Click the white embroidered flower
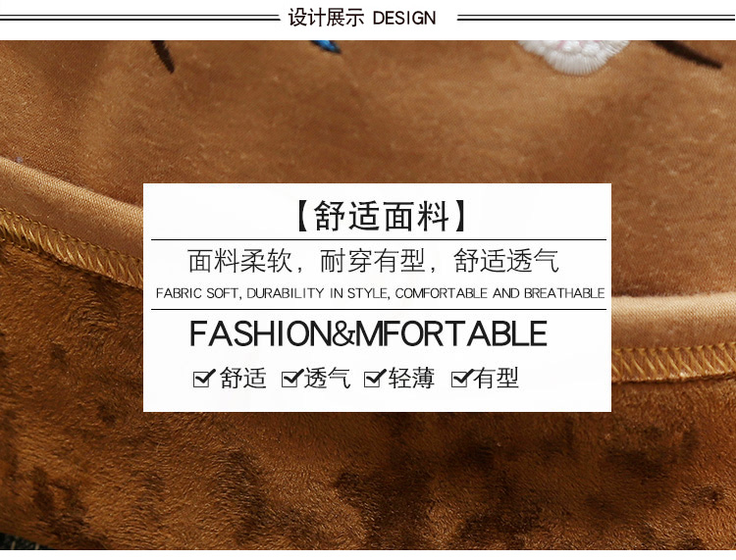The width and height of the screenshot is (736, 560). pos(573,55)
